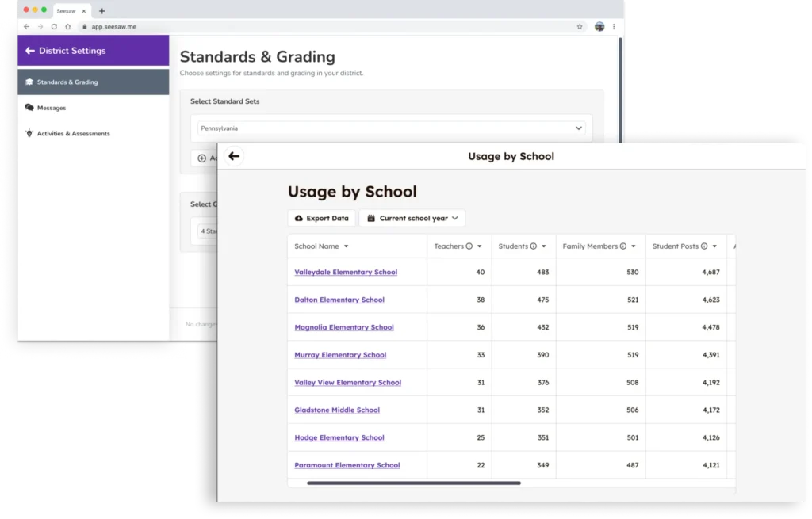Open Paramount Elementary School link
This screenshot has width=812, height=519.
(x=347, y=465)
